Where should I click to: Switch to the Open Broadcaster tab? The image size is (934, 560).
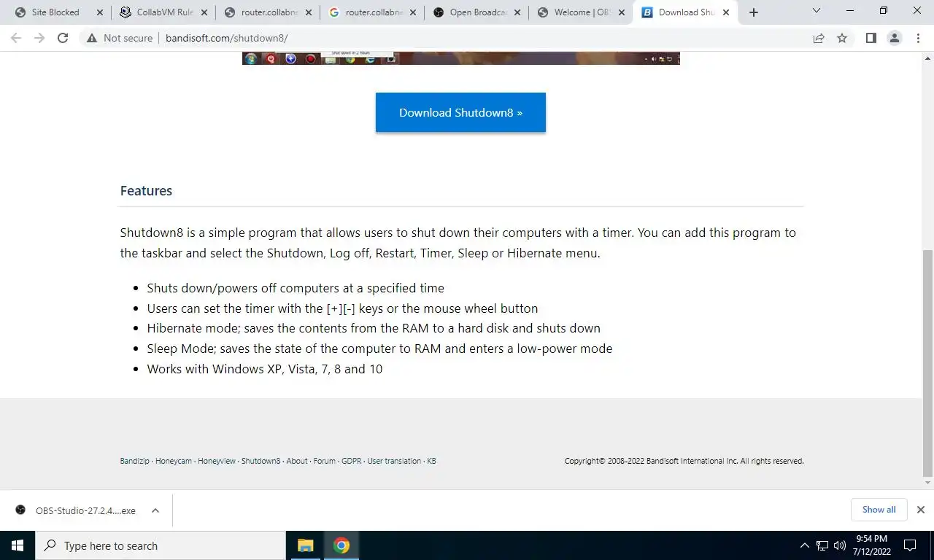(x=476, y=12)
